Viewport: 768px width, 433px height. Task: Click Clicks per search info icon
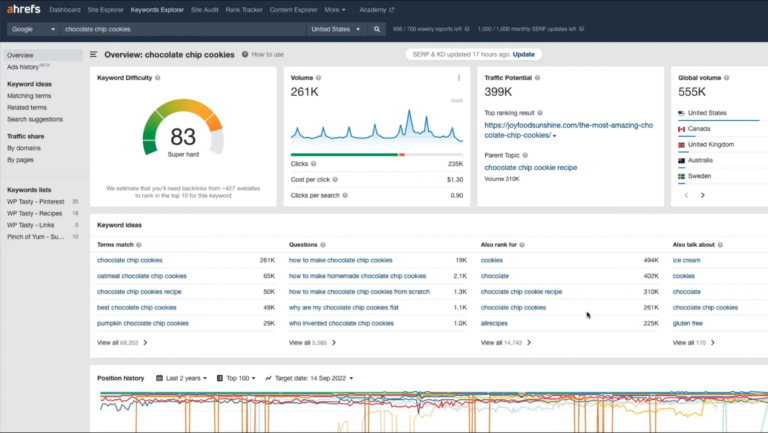(x=345, y=195)
